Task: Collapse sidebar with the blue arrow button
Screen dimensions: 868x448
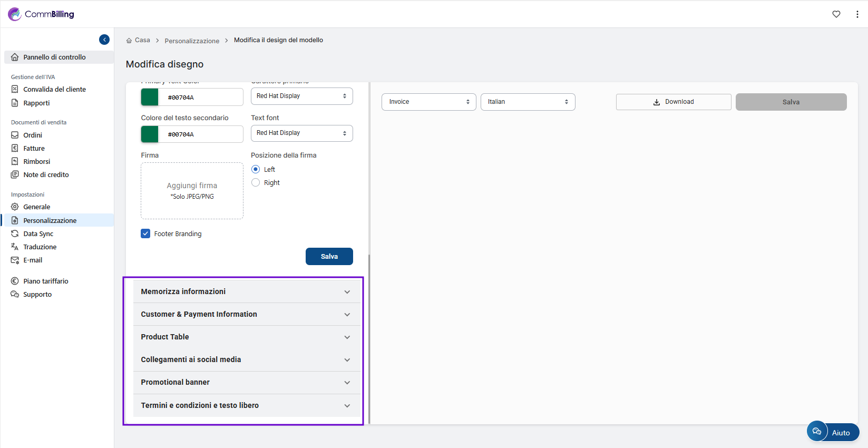Action: 104,40
